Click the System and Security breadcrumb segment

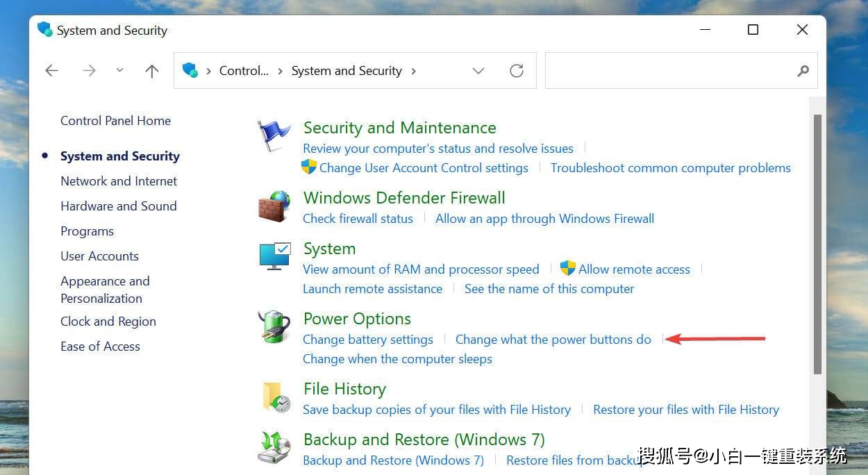pyautogui.click(x=347, y=71)
